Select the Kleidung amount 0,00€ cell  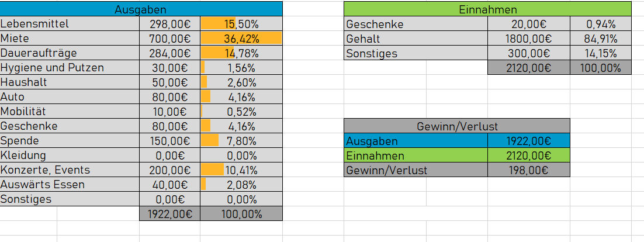click(x=169, y=155)
